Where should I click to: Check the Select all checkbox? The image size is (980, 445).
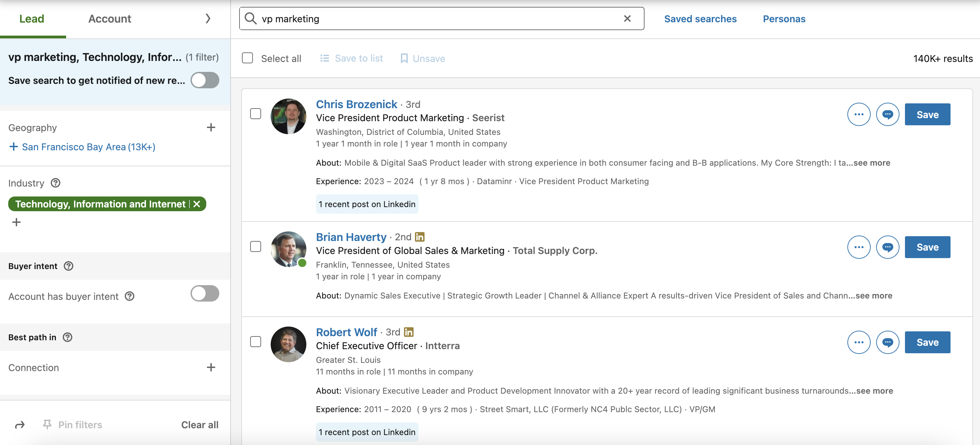point(247,58)
